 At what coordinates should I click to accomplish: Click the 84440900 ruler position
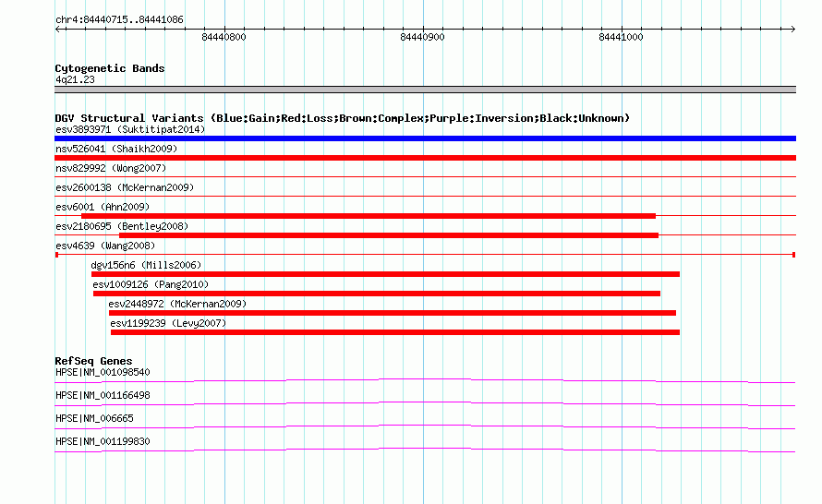click(422, 37)
